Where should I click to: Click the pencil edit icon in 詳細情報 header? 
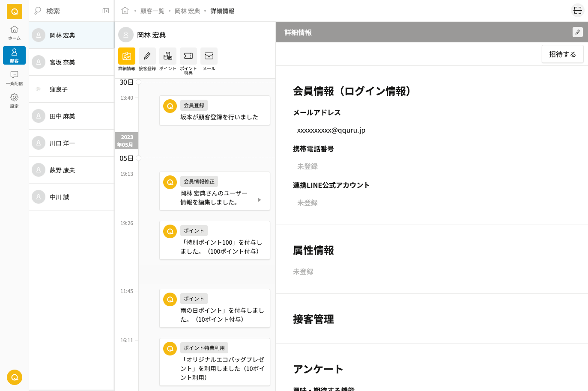pos(577,32)
